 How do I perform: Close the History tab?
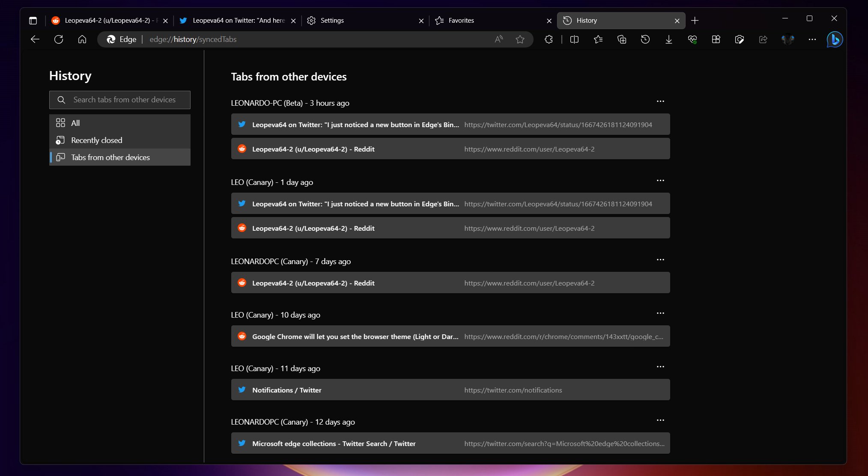click(677, 21)
